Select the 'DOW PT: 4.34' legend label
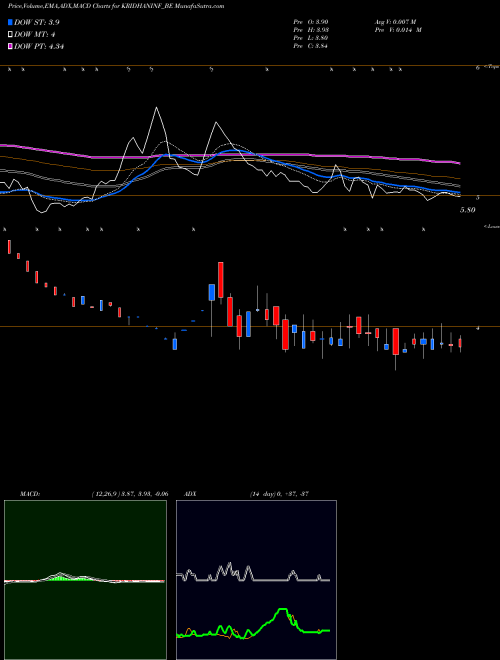Viewport: 500px width, 660px height. click(39, 46)
